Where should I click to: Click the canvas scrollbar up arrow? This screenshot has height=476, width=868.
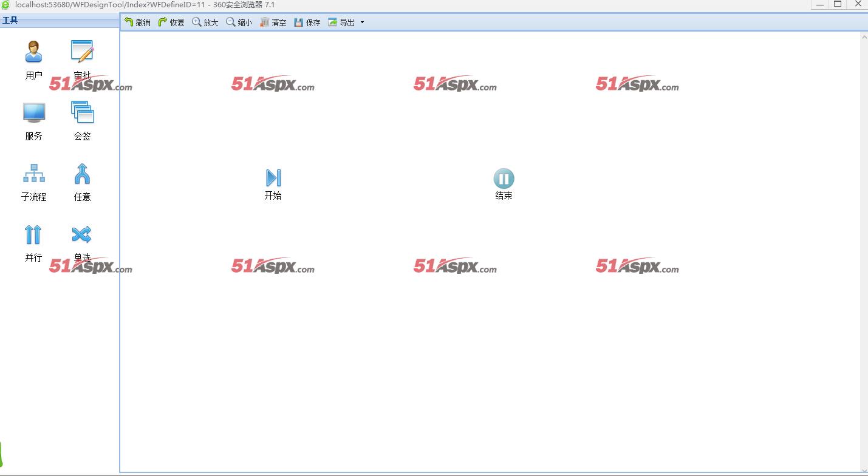pos(864,37)
